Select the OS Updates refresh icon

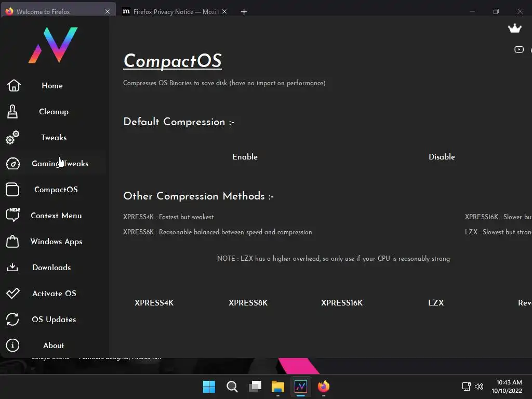click(x=12, y=320)
